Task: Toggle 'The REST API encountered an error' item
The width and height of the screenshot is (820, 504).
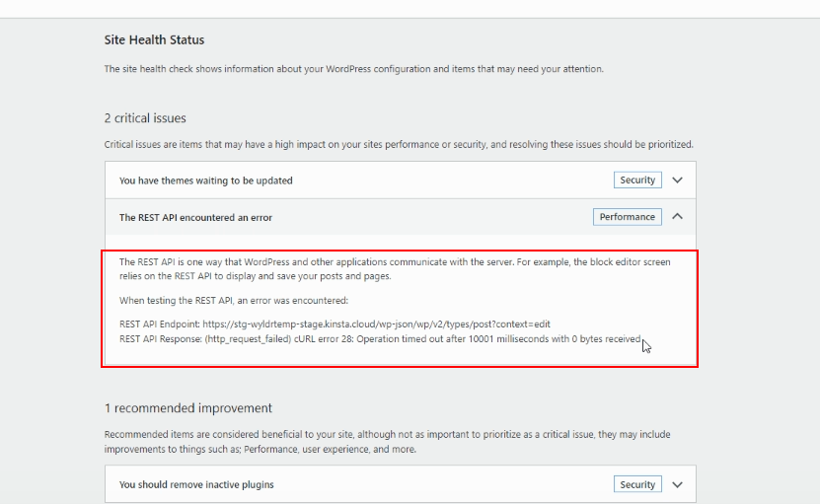Action: 400,217
